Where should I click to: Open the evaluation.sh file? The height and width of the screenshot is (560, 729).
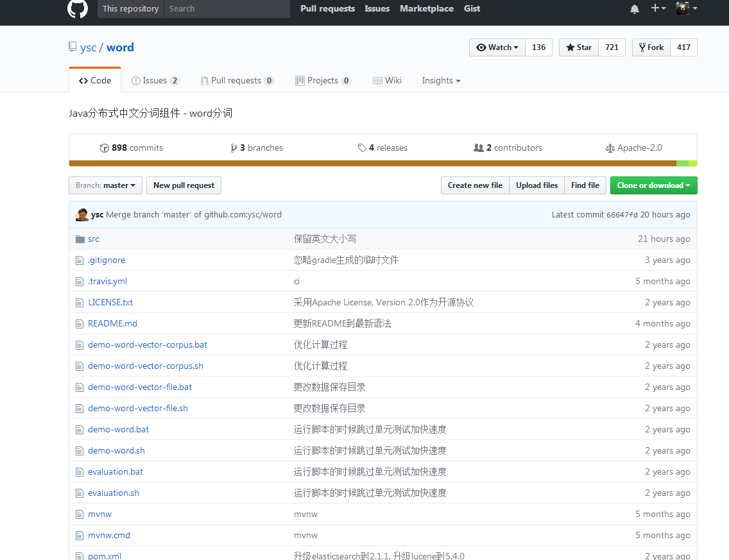[114, 493]
